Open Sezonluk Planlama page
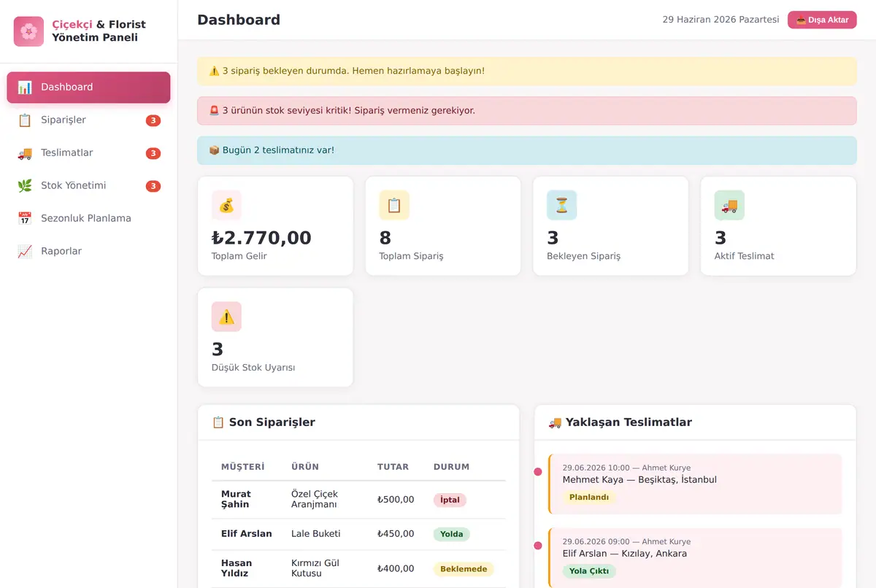The image size is (876, 588). click(88, 219)
